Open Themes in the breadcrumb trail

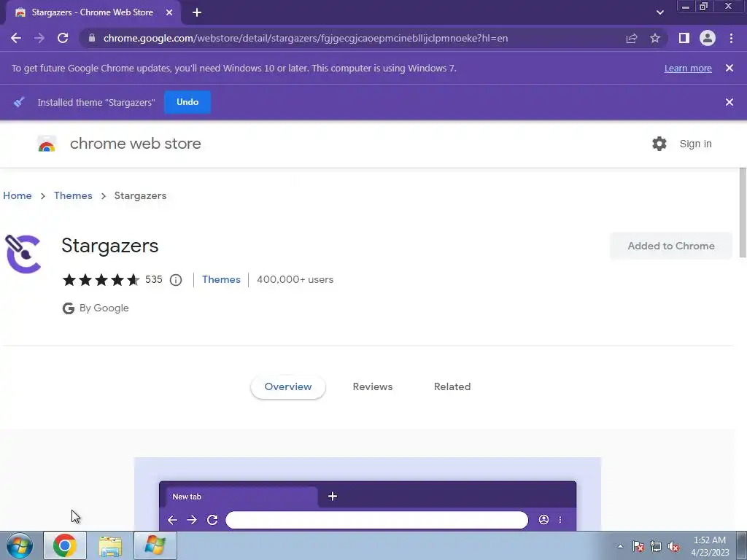[x=73, y=195]
